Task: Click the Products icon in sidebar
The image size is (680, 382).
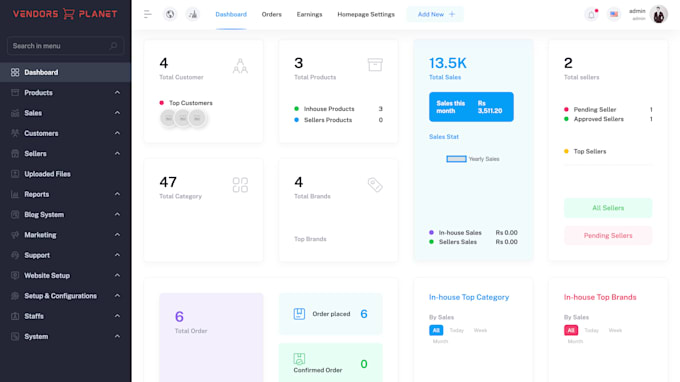Action: pyautogui.click(x=15, y=92)
